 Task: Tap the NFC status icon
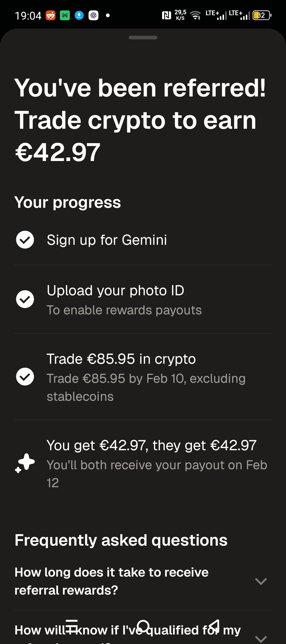pyautogui.click(x=166, y=16)
